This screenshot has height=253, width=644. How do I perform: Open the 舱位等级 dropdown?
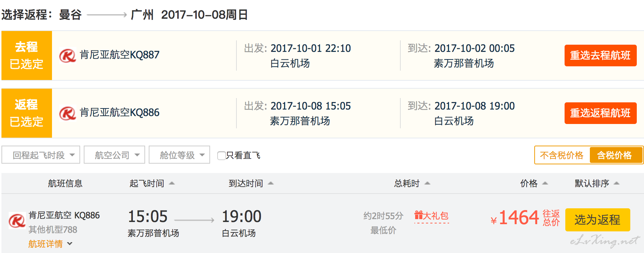(x=179, y=155)
